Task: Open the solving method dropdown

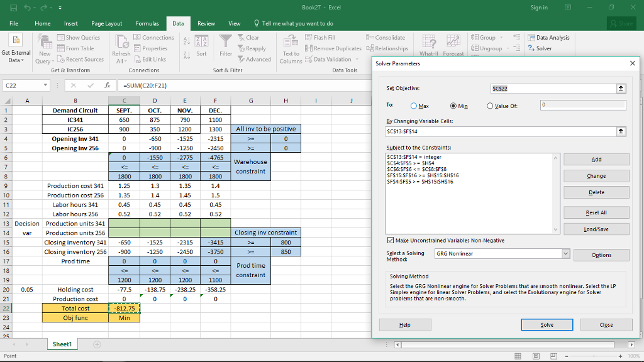Action: click(x=565, y=253)
